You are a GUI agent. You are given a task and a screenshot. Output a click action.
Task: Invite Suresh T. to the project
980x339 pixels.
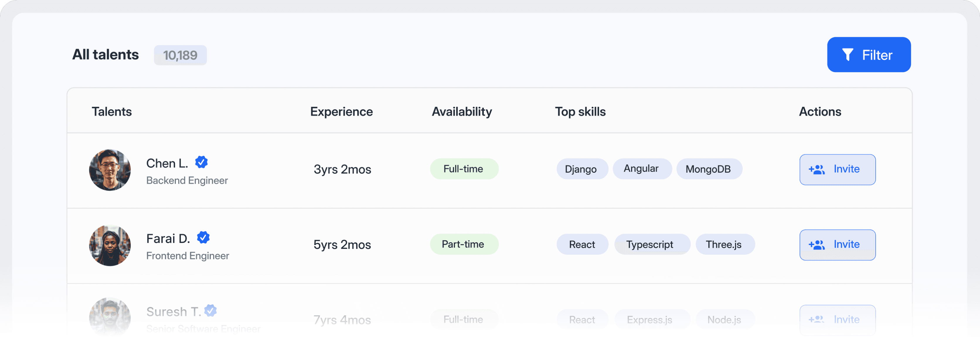click(x=837, y=319)
